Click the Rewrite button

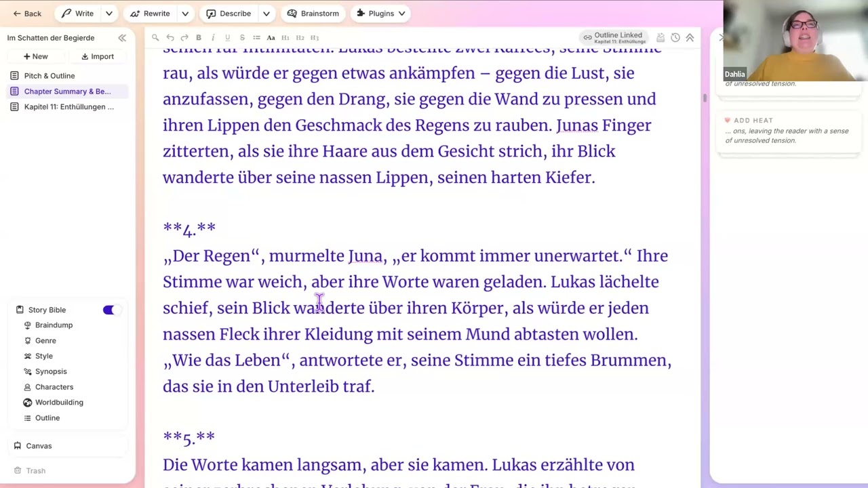point(150,14)
